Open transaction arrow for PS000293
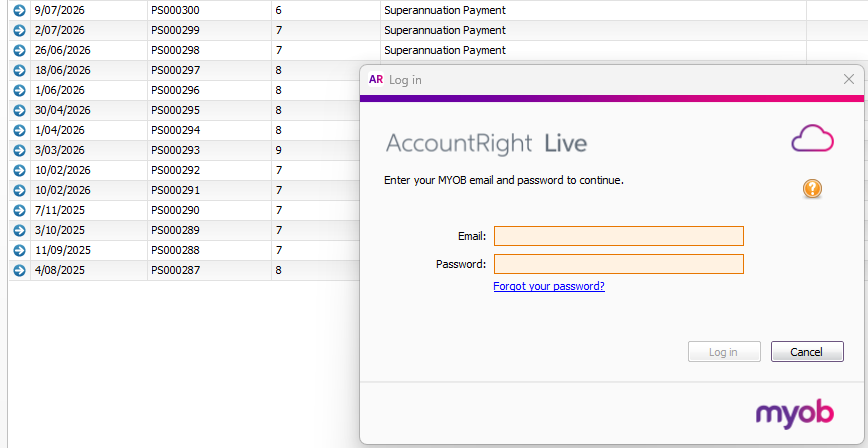This screenshot has height=448, width=868. point(19,150)
